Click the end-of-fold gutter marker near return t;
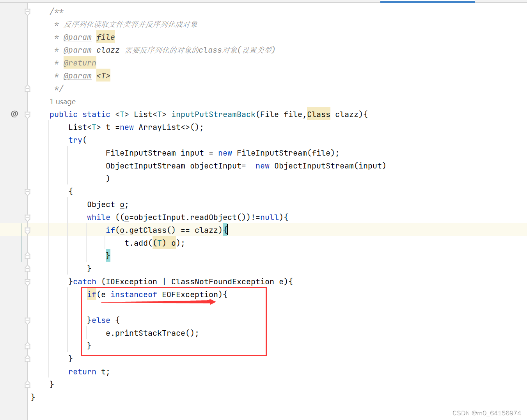The height and width of the screenshot is (420, 527). pos(27,384)
